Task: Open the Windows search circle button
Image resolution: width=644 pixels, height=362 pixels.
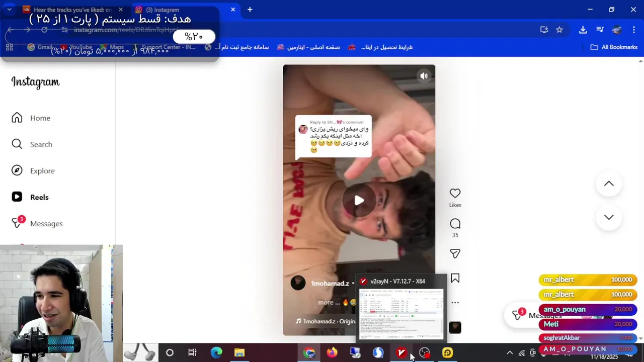Action: 170,352
